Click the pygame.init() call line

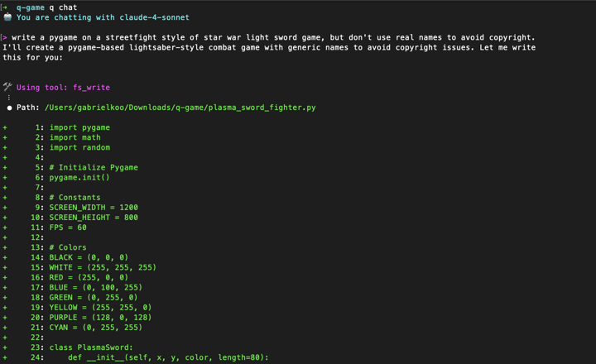79,177
